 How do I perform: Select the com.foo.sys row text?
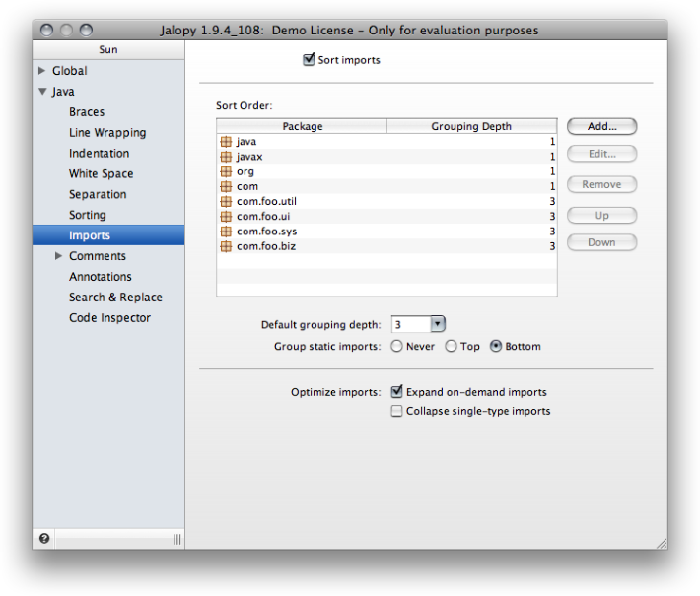click(x=267, y=232)
